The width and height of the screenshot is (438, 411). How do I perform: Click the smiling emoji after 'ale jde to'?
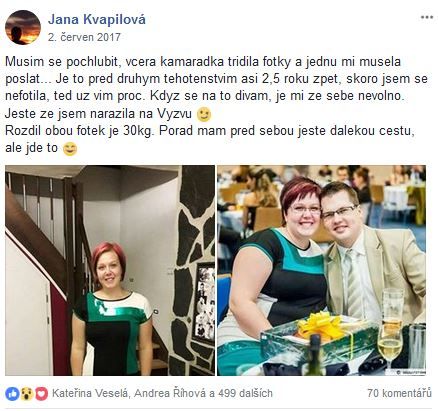click(70, 149)
